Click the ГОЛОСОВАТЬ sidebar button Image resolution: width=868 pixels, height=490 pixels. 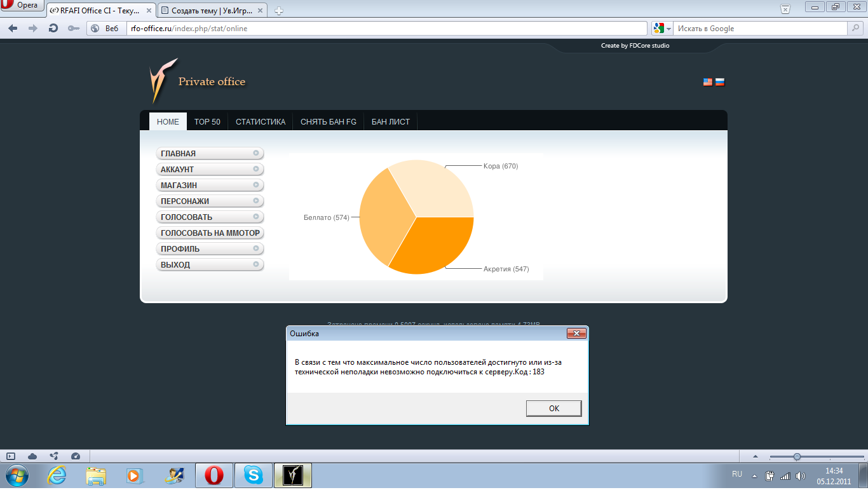click(x=210, y=217)
